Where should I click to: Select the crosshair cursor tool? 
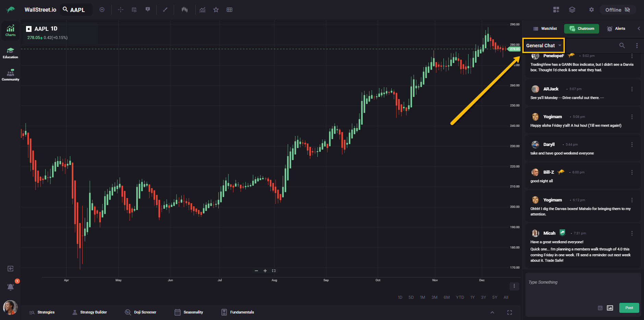click(x=121, y=10)
